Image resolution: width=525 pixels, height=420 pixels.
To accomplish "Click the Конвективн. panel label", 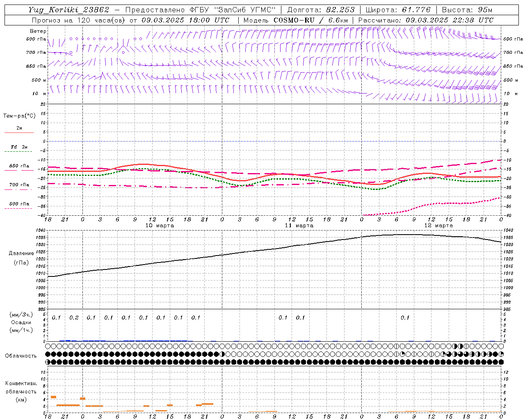I will point(21,383).
